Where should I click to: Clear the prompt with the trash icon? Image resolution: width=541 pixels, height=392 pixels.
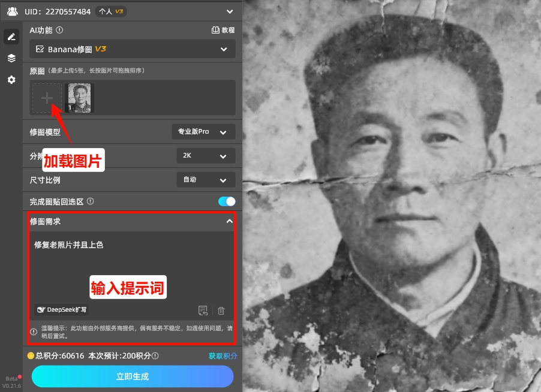pos(221,310)
